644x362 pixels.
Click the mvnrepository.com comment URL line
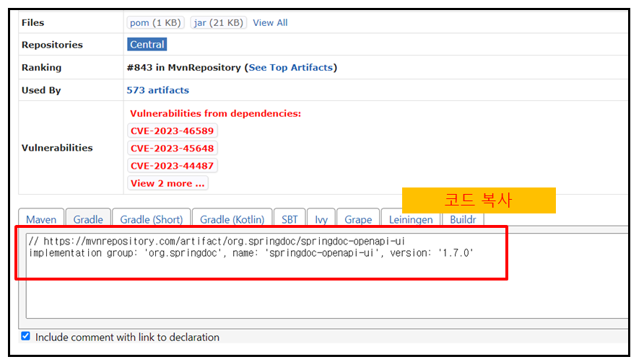[x=217, y=242]
